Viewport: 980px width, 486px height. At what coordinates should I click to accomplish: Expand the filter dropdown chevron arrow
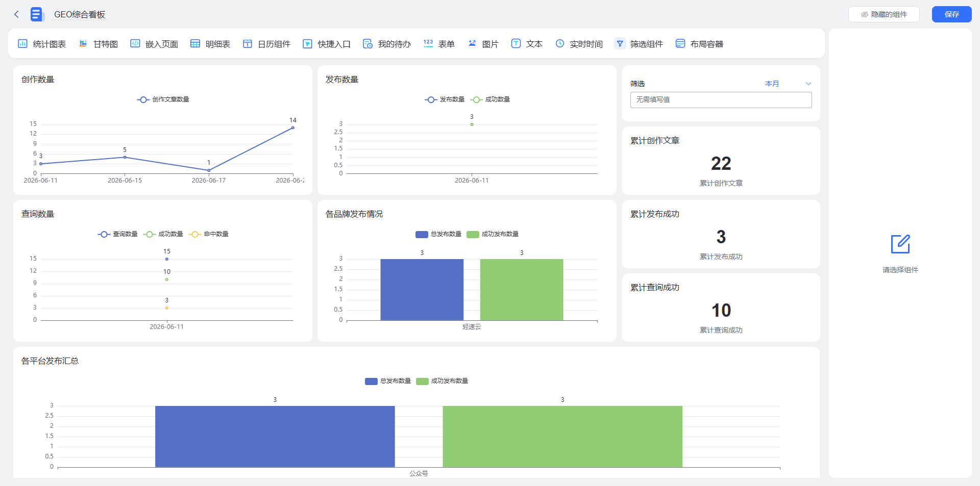[x=808, y=84]
